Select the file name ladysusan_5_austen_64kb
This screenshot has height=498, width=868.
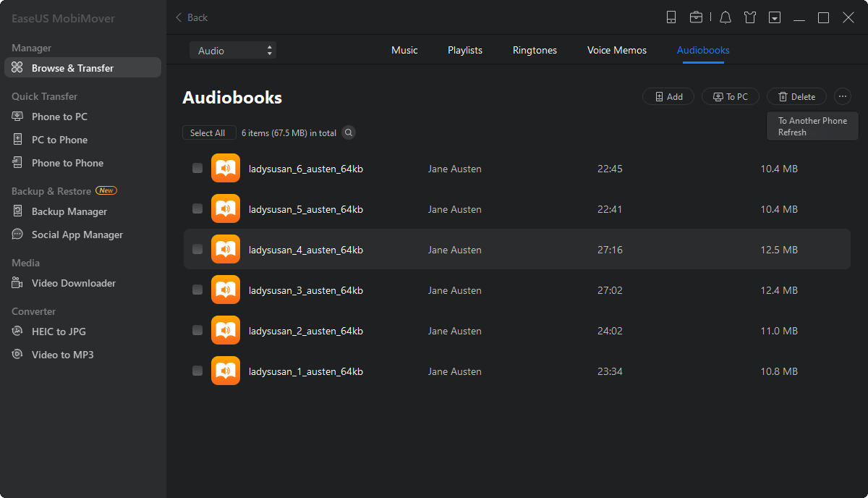coord(306,209)
